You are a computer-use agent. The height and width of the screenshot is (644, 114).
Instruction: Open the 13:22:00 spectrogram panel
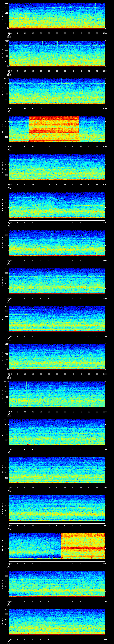point(57,318)
